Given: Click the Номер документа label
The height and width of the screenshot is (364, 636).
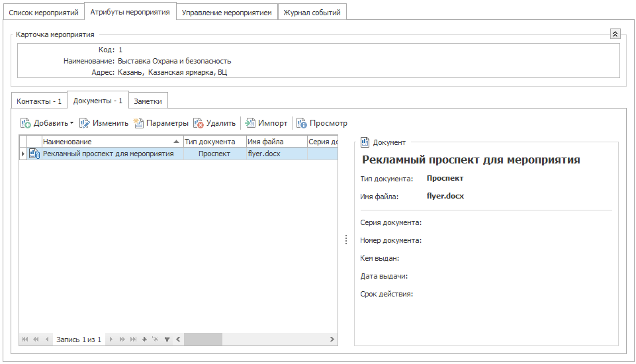Looking at the screenshot, I should pyautogui.click(x=391, y=240).
